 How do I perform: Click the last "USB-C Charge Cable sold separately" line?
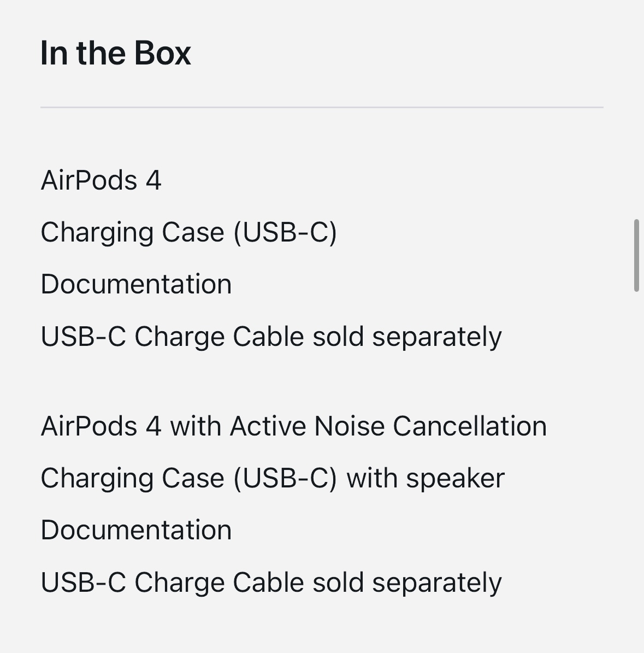click(271, 583)
